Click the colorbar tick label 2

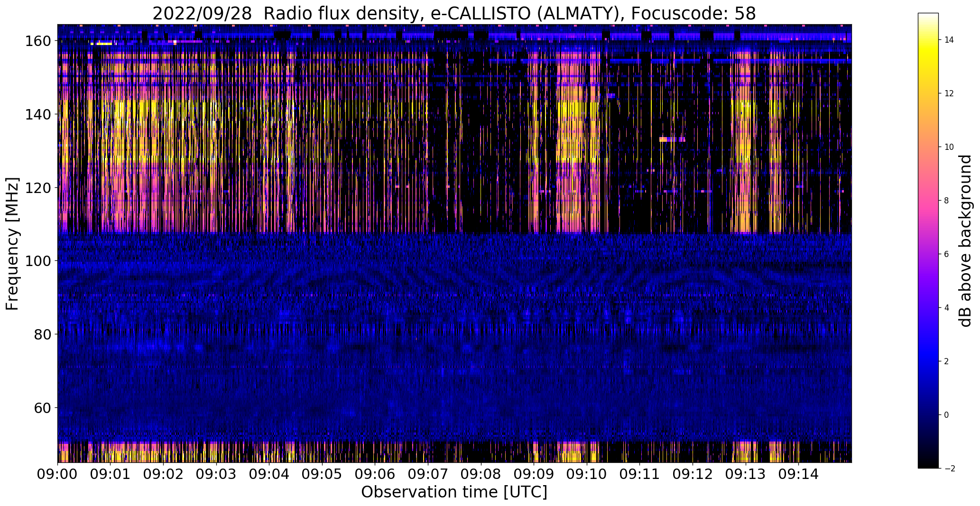tap(947, 361)
